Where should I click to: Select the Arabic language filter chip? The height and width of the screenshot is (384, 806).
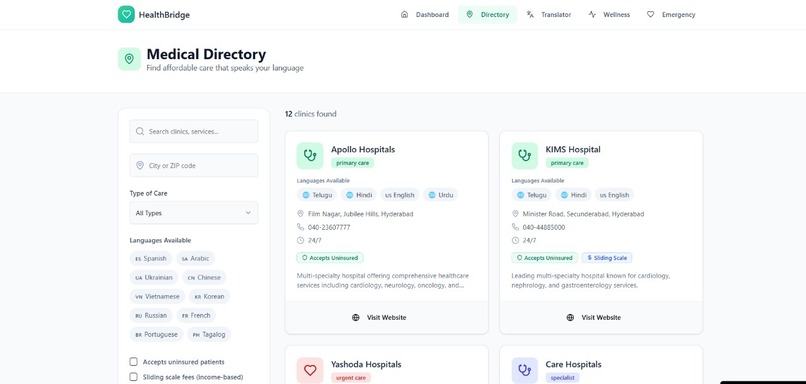coord(195,259)
